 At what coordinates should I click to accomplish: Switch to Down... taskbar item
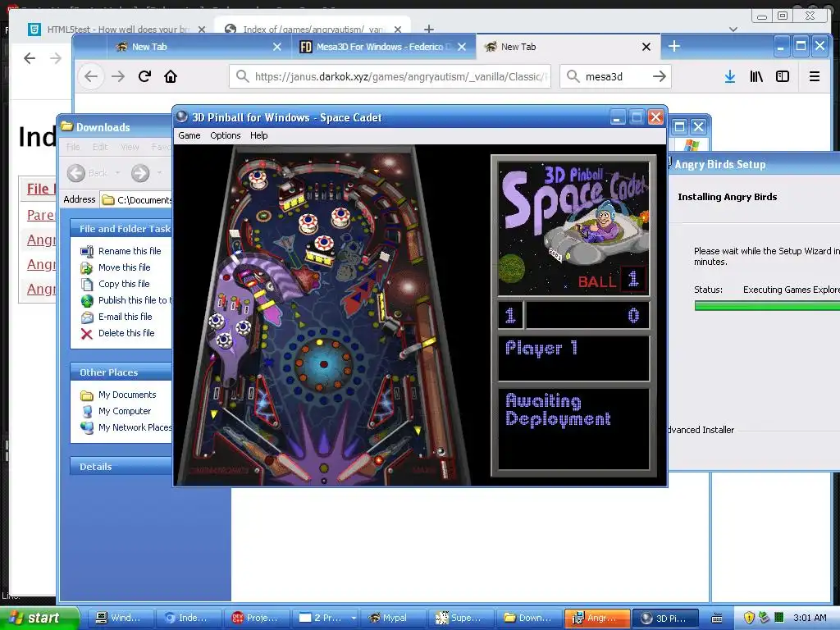tap(529, 619)
